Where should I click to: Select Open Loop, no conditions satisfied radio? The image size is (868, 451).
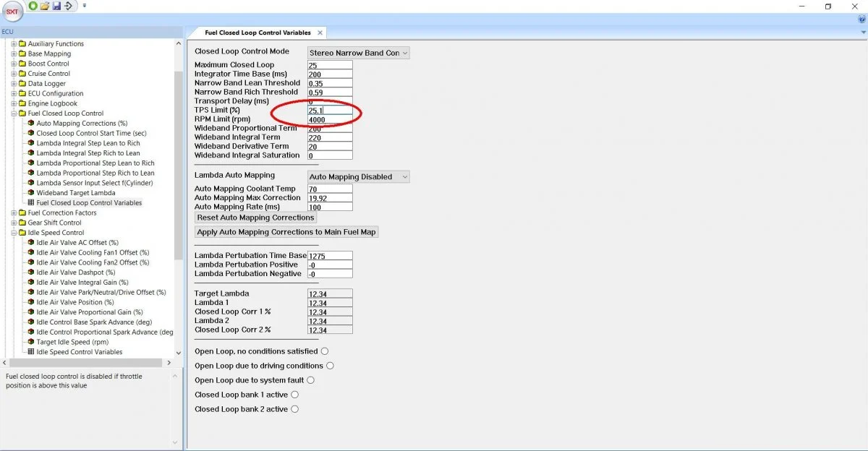(x=324, y=351)
